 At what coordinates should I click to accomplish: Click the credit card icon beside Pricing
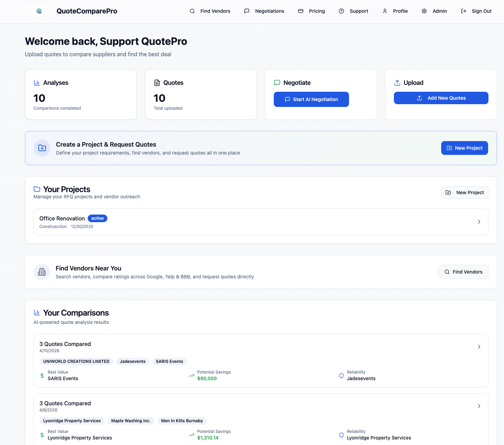click(x=301, y=11)
